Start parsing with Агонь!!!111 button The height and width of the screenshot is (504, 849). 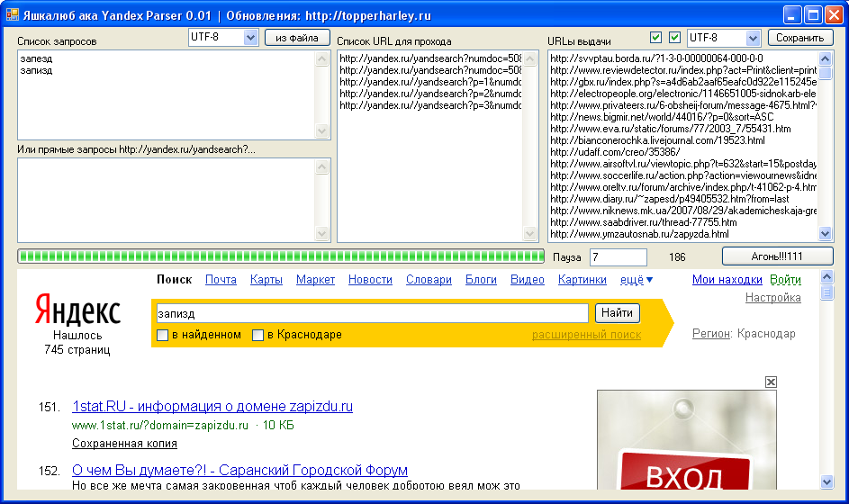778,256
